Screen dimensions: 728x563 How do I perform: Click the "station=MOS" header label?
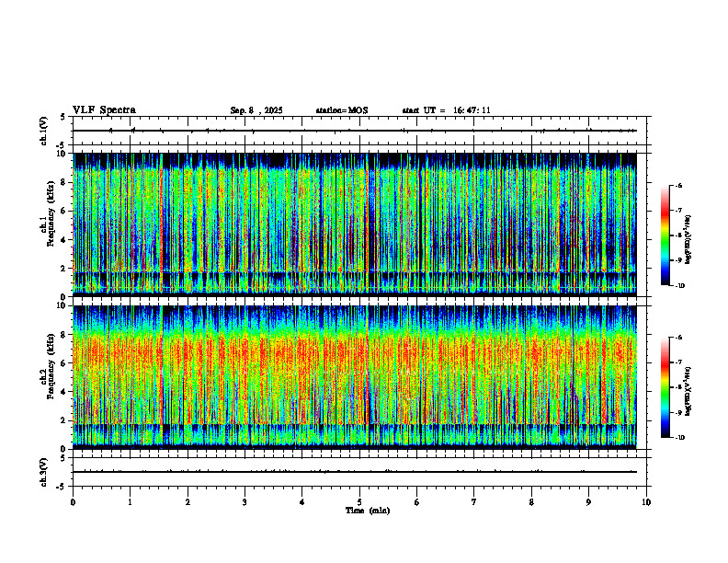tap(342, 110)
